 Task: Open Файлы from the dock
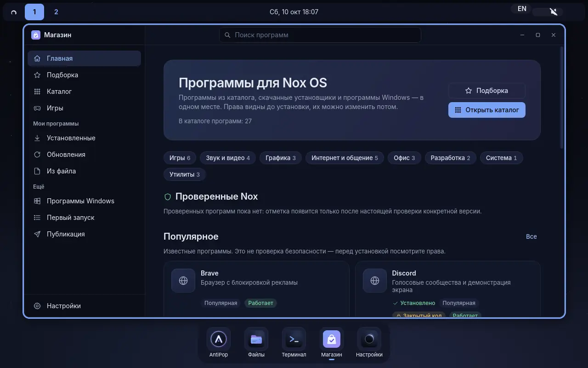[256, 339]
